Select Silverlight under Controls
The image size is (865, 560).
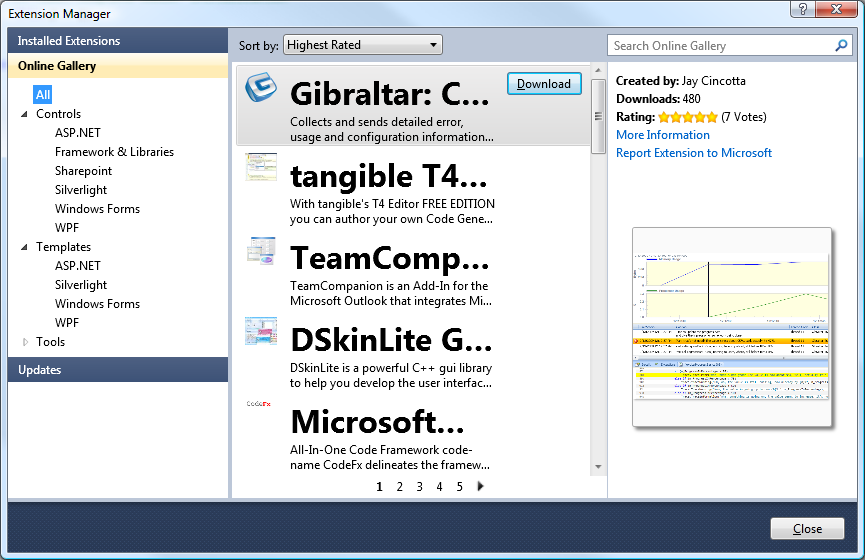pyautogui.click(x=81, y=190)
